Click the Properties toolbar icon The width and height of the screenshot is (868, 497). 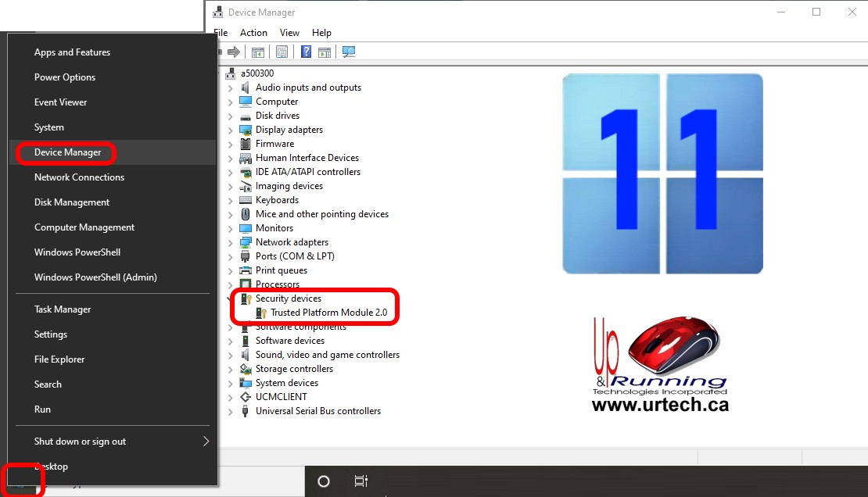[x=282, y=52]
